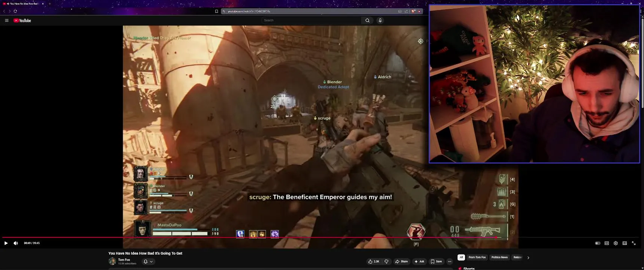This screenshot has height=270, width=644.
Task: Click inside the YouTube search field
Action: tap(311, 20)
